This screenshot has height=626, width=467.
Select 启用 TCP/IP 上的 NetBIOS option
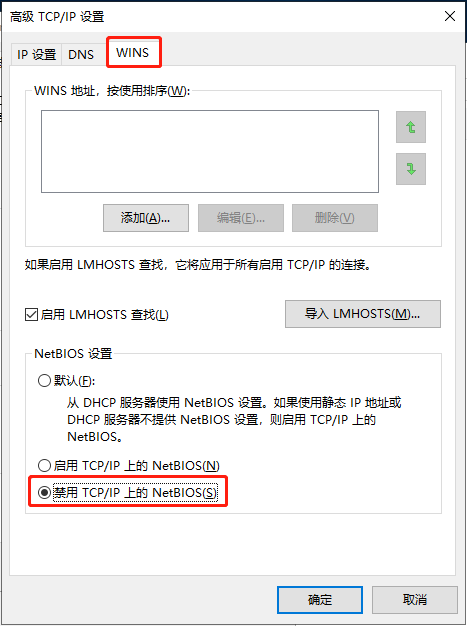[x=44, y=466]
